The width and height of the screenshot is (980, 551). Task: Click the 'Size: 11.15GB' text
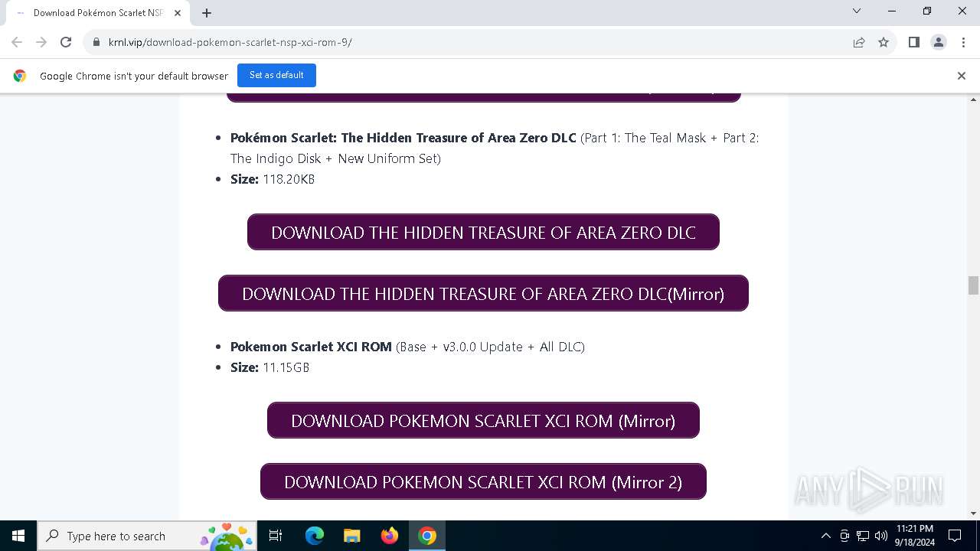pos(269,367)
